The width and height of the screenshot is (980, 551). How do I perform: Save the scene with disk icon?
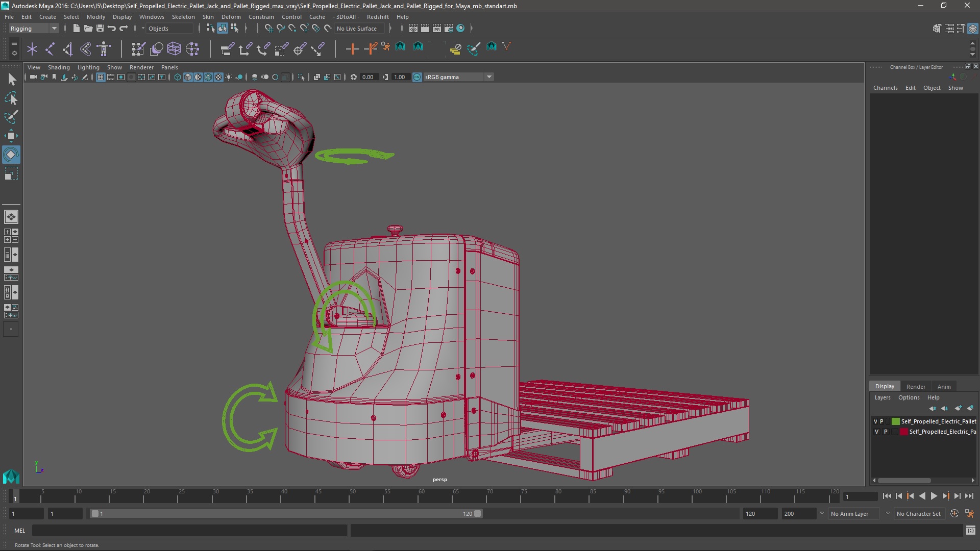pos(100,29)
